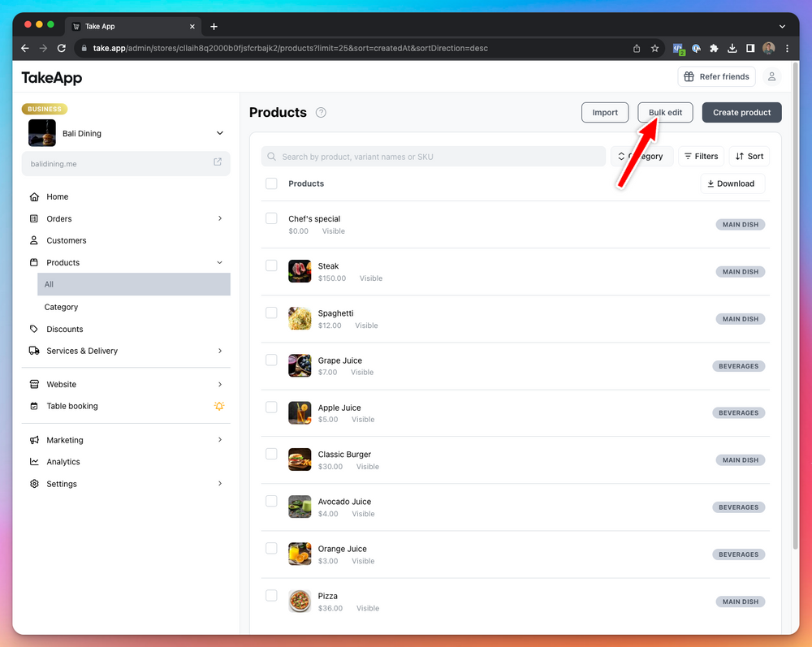Check the Steak product checkbox

271,265
